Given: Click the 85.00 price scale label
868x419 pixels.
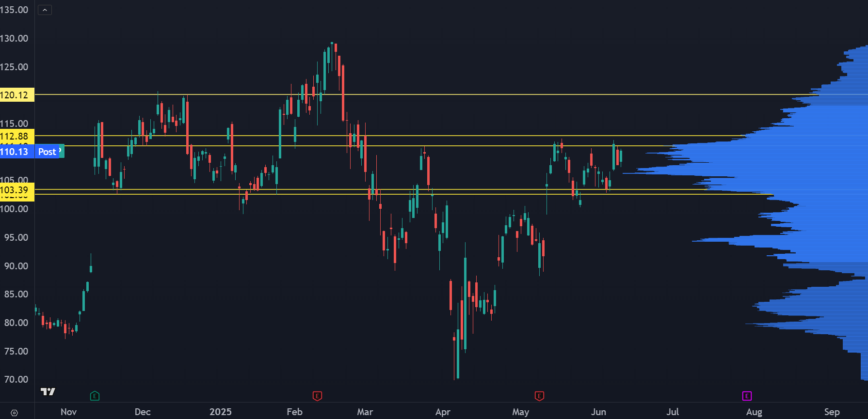Looking at the screenshot, I should pos(16,294).
